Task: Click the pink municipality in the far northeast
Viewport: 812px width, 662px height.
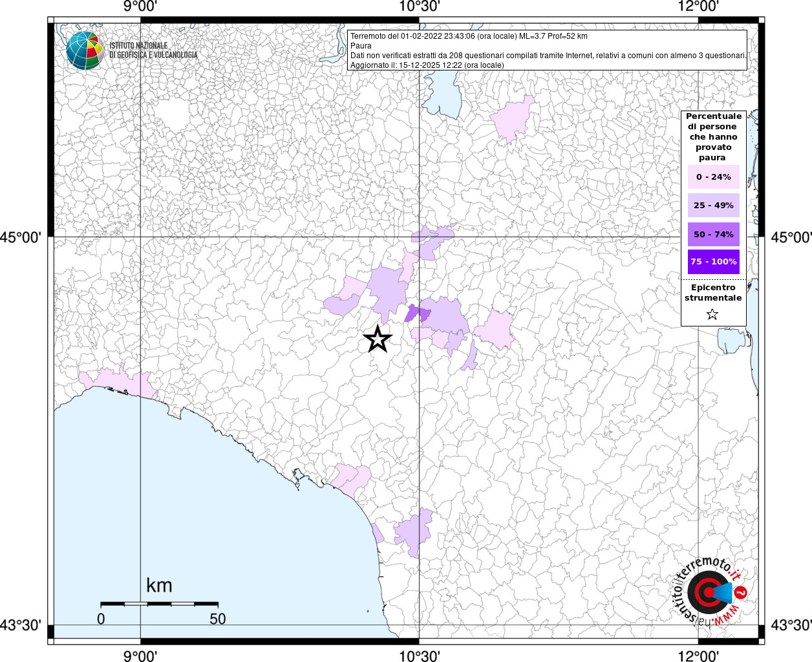Action: coord(514,118)
